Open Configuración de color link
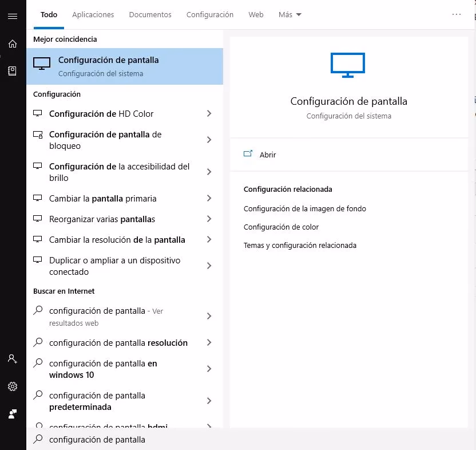 pos(281,227)
